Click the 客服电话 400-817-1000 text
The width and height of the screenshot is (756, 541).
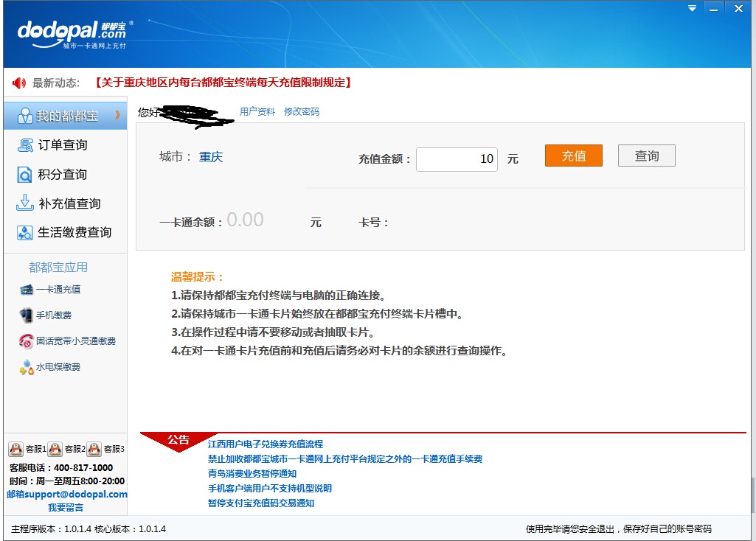[61, 468]
